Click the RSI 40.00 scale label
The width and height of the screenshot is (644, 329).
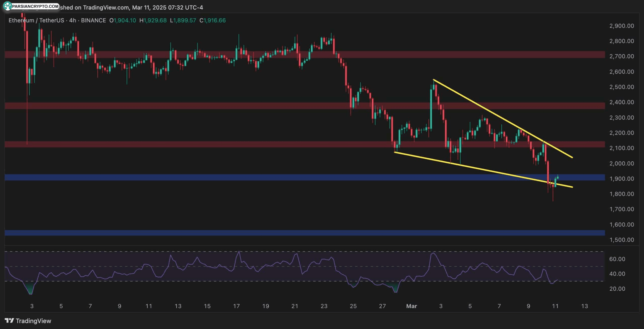point(617,274)
